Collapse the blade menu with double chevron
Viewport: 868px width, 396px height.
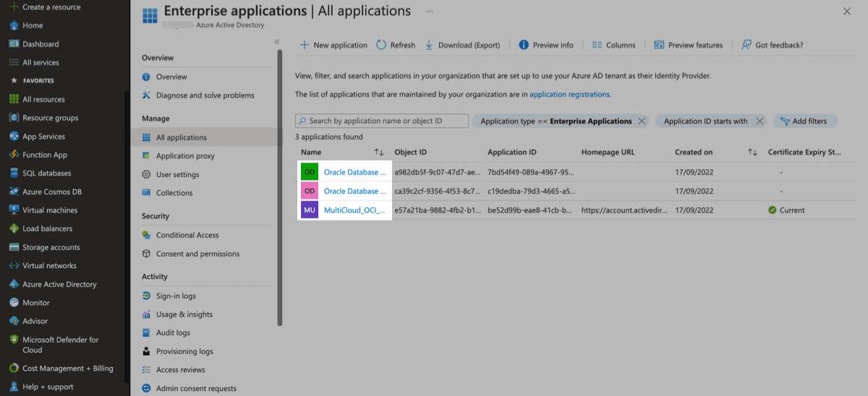coord(276,42)
